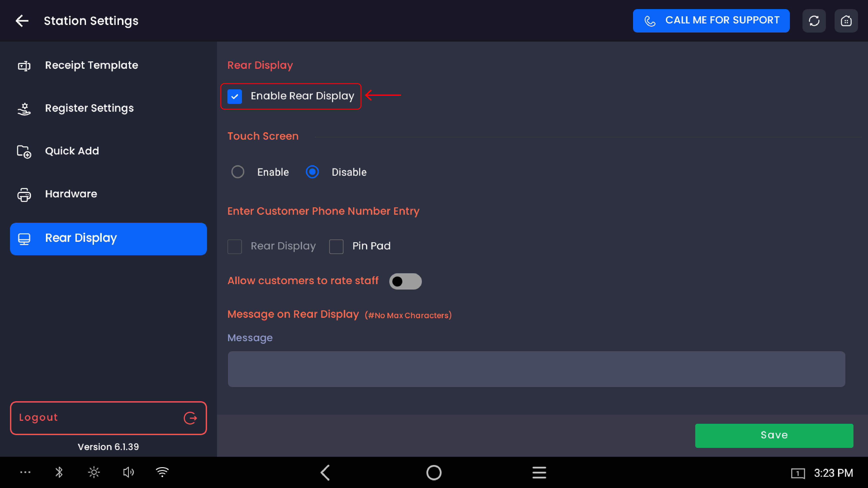The width and height of the screenshot is (868, 488).
Task: Open the three-dots system tray menu
Action: pos(25,472)
